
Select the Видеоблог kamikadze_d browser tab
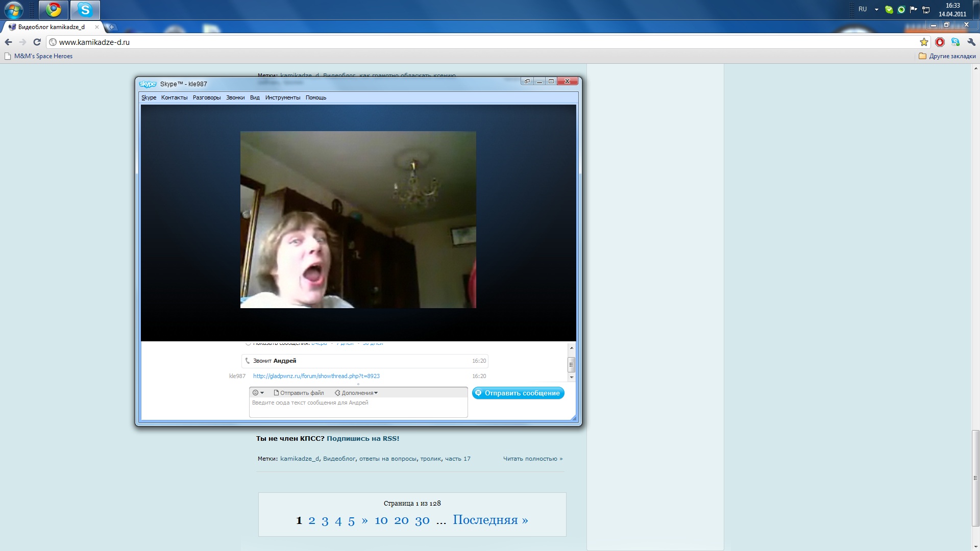click(x=51, y=27)
